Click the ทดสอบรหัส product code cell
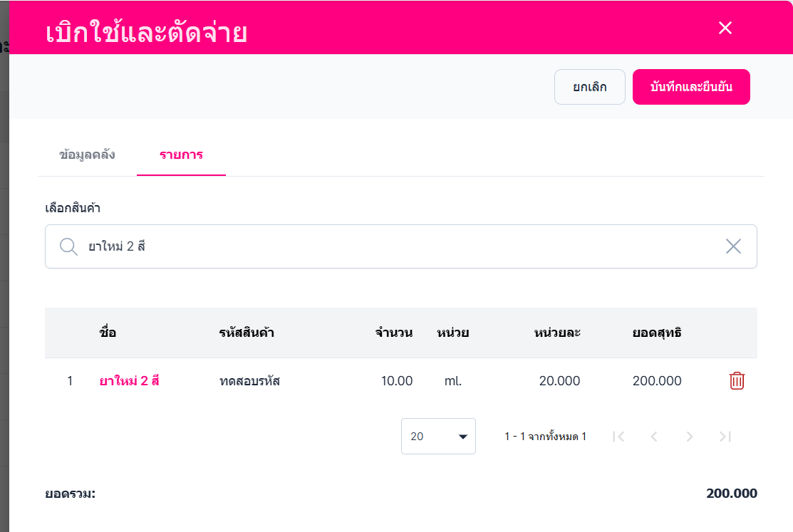 250,381
